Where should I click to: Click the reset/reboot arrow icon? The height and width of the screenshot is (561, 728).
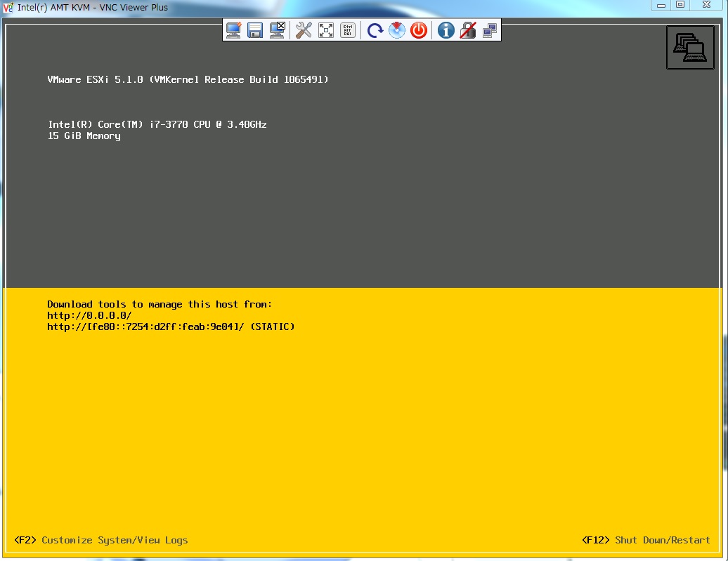375,31
